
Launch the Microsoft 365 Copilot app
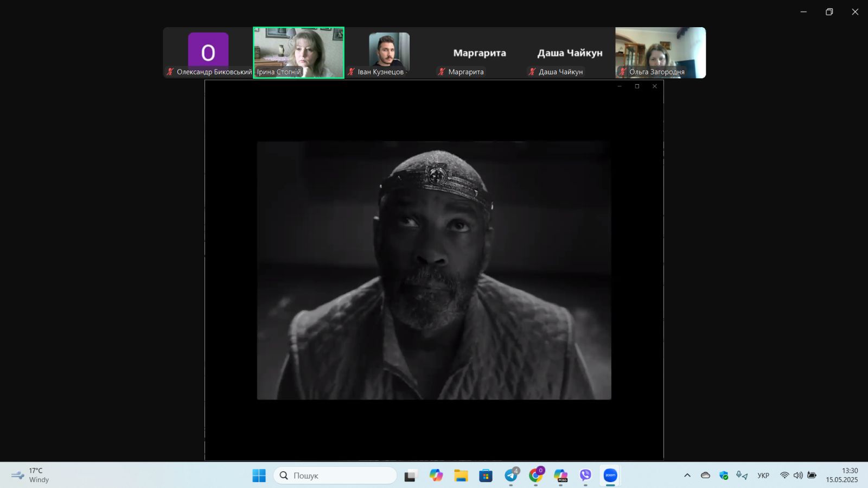560,476
